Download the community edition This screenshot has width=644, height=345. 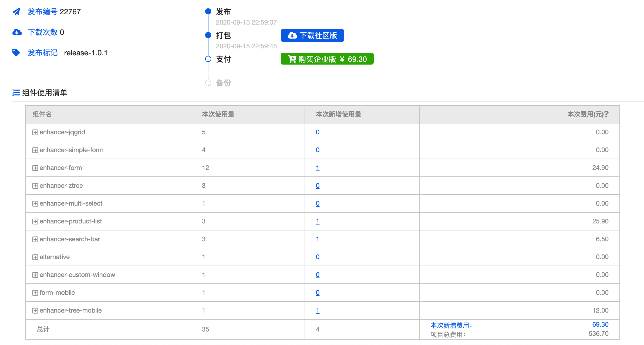[312, 35]
